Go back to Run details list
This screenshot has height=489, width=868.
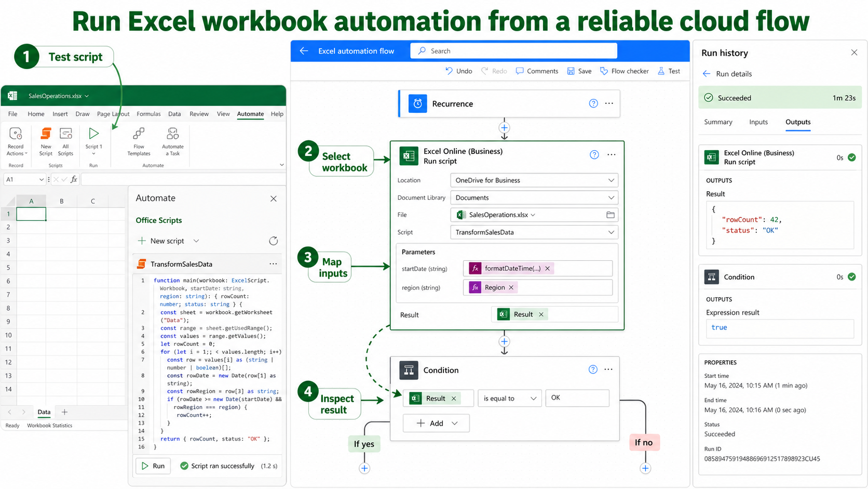[707, 74]
